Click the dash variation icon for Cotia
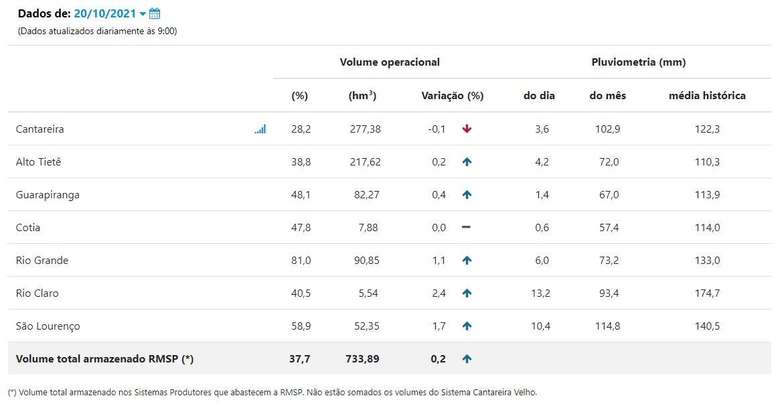Image resolution: width=774 pixels, height=406 pixels. [x=466, y=227]
